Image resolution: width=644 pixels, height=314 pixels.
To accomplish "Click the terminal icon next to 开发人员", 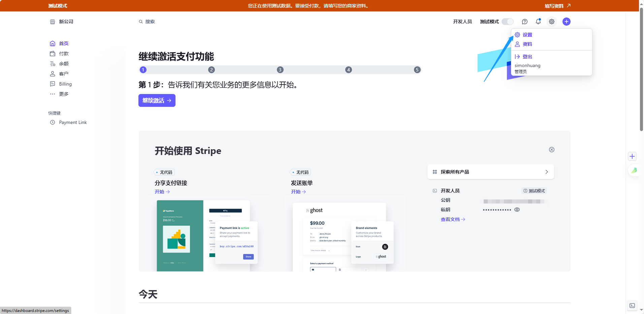I will 435,191.
